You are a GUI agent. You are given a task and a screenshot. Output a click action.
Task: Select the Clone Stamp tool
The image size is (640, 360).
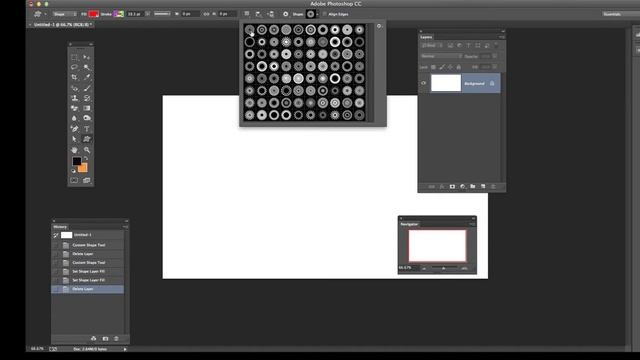coord(74,98)
